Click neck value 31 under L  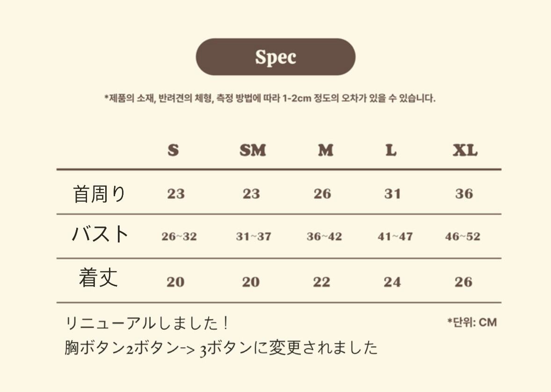point(392,194)
